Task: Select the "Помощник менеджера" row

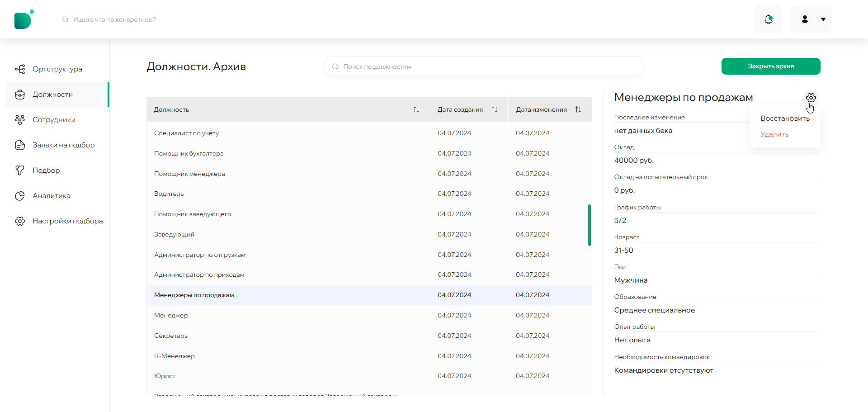Action: [369, 174]
